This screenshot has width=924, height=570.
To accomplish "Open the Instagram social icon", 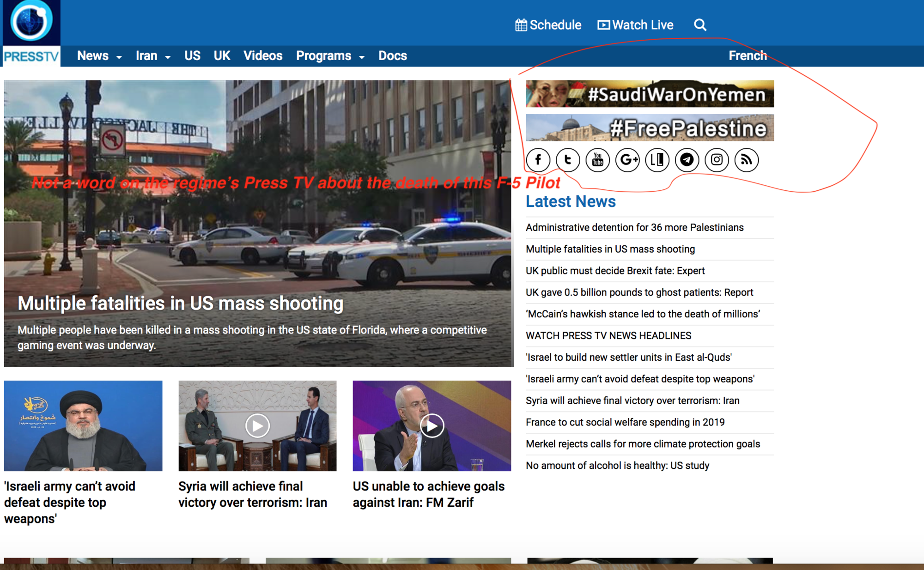I will click(717, 160).
